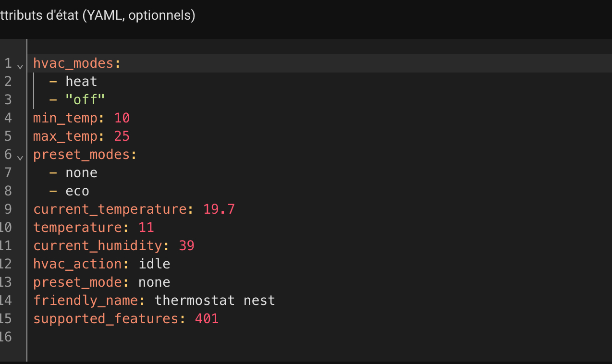
Task: Click the temperature value 11
Action: [146, 228]
